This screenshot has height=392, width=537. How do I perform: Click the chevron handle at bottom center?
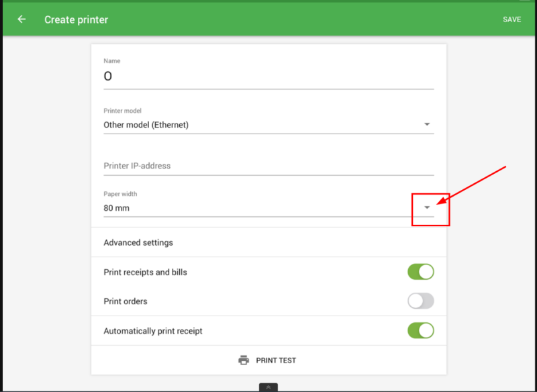pos(268,387)
